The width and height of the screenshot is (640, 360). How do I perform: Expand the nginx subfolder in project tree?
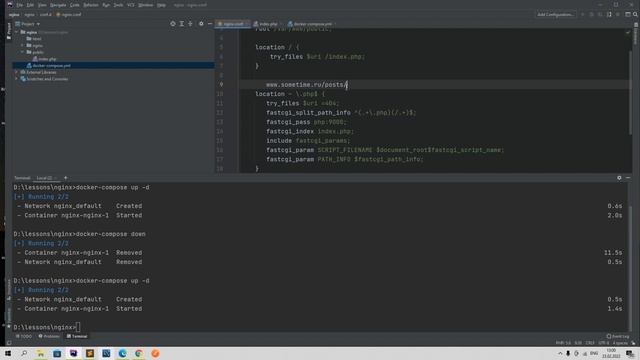[22, 45]
